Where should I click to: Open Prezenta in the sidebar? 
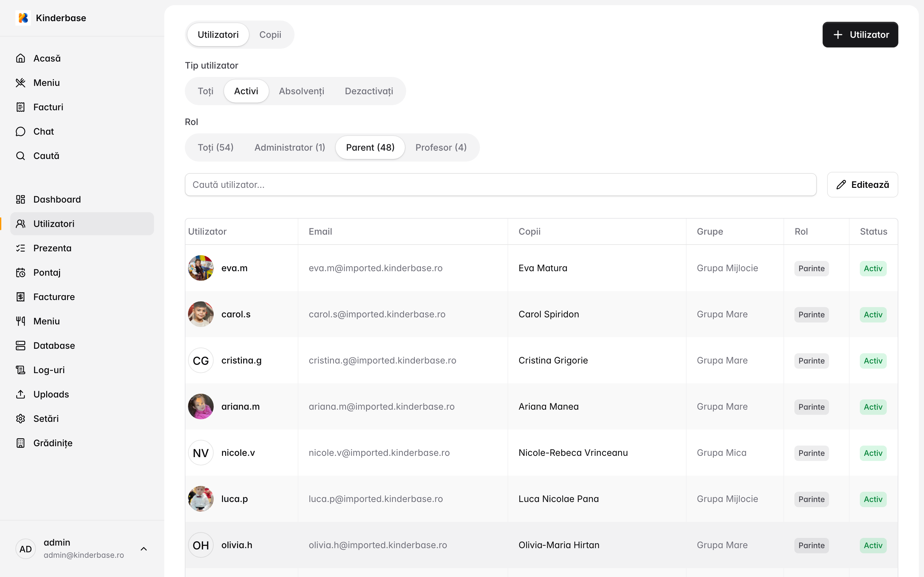tap(52, 248)
